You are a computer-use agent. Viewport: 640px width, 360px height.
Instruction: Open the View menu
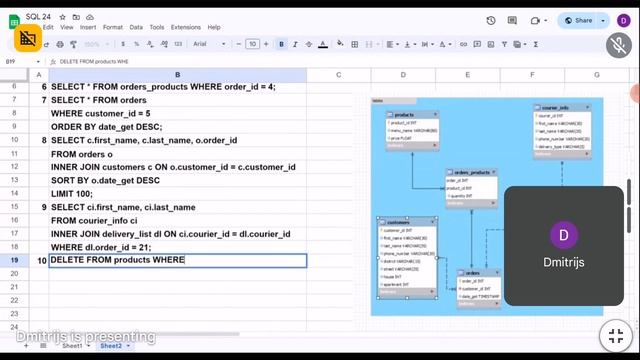coord(67,27)
